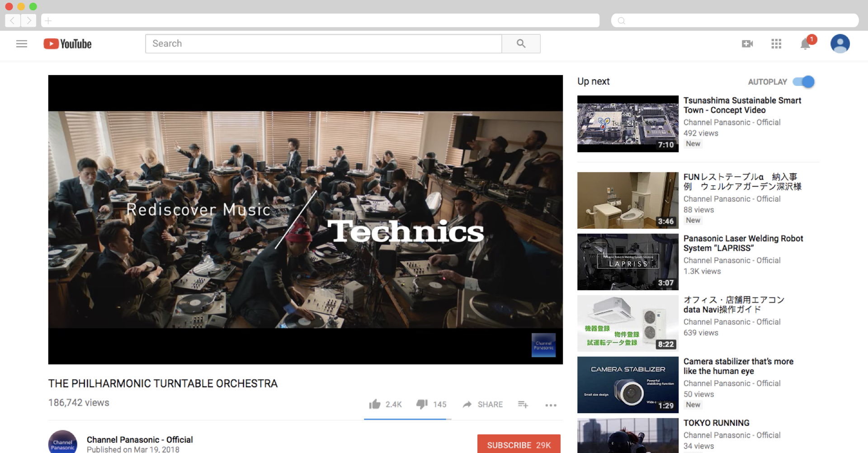Click the YouTube logo
868x453 pixels.
tap(67, 43)
